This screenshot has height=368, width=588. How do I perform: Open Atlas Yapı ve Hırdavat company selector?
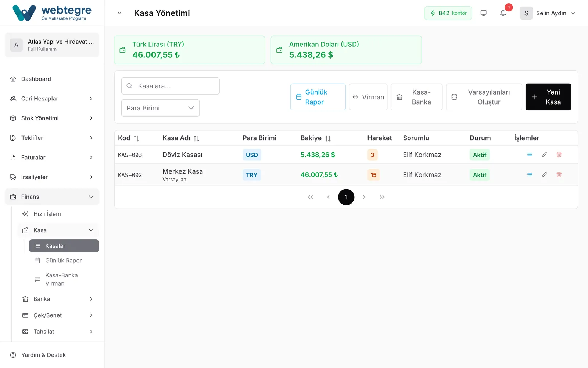click(52, 45)
